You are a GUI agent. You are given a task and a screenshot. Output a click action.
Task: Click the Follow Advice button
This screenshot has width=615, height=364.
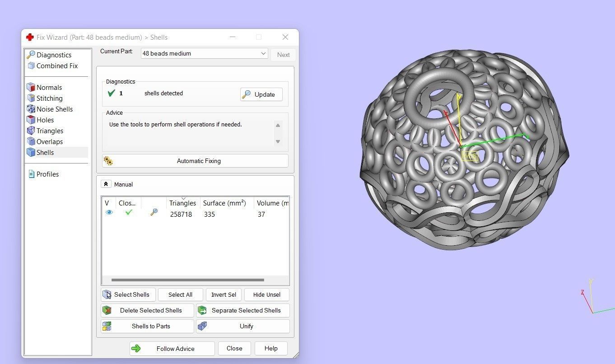[172, 349]
